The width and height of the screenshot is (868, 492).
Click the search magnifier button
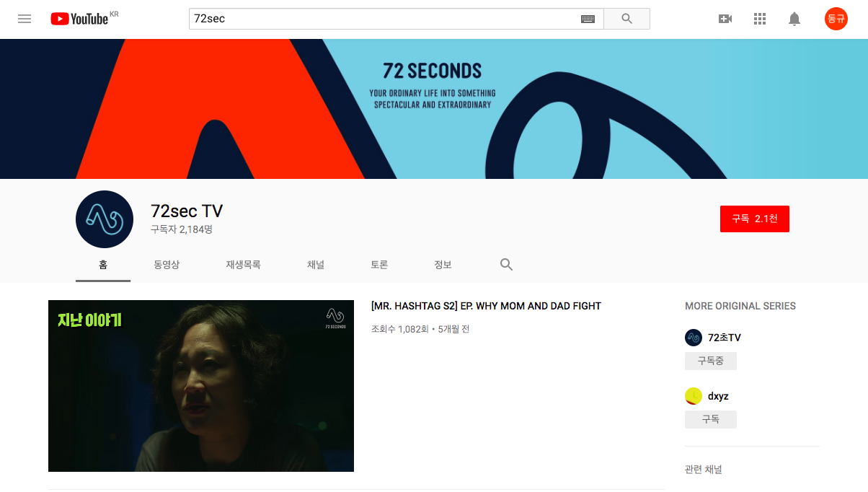(626, 19)
